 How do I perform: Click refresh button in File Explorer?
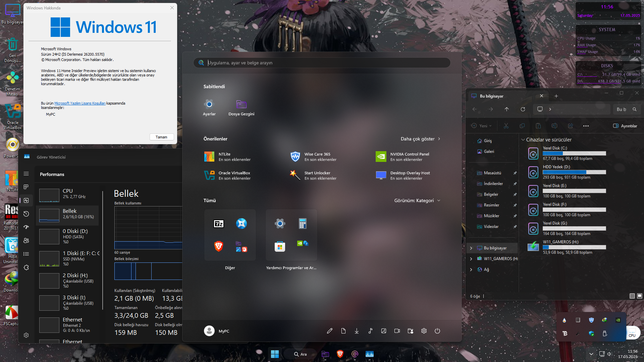[523, 109]
